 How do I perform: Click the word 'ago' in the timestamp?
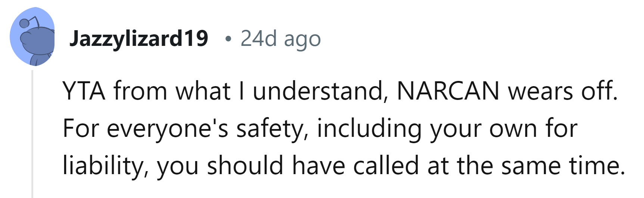[302, 39]
